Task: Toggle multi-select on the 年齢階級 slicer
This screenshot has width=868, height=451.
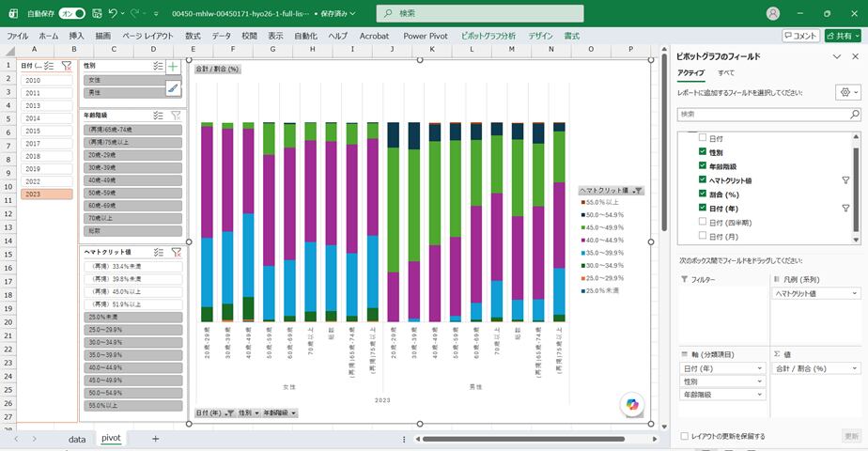Action: [x=159, y=116]
